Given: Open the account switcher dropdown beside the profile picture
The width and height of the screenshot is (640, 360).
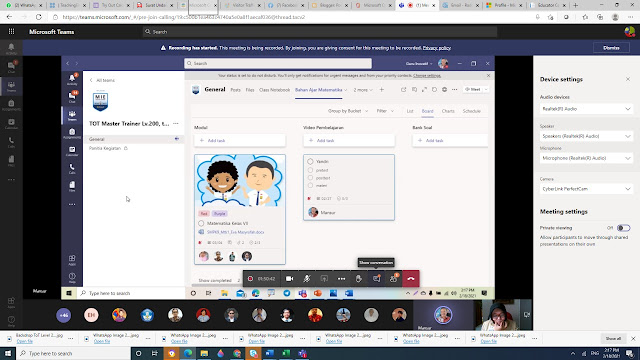Looking at the screenshot, I should (419, 64).
